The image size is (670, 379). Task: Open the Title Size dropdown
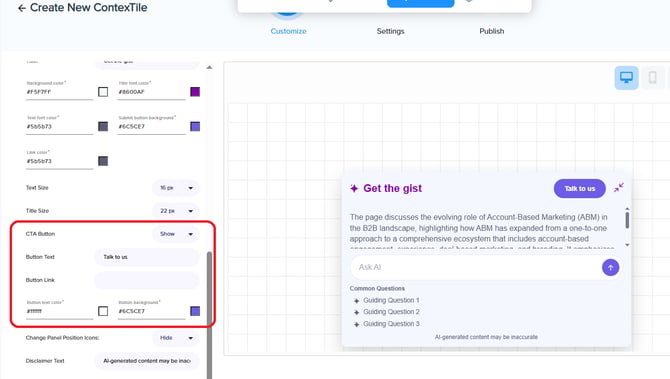click(x=176, y=211)
